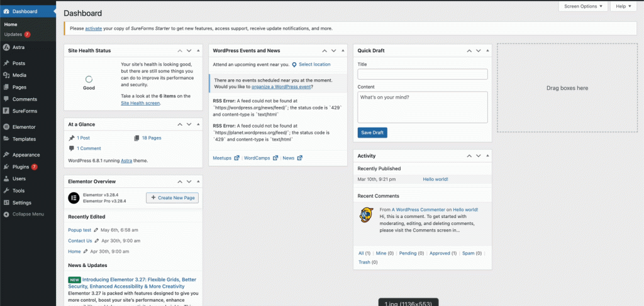Viewport: 644px width, 306px height.
Task: Click the pages icon beside 18 Pages
Action: (136, 138)
